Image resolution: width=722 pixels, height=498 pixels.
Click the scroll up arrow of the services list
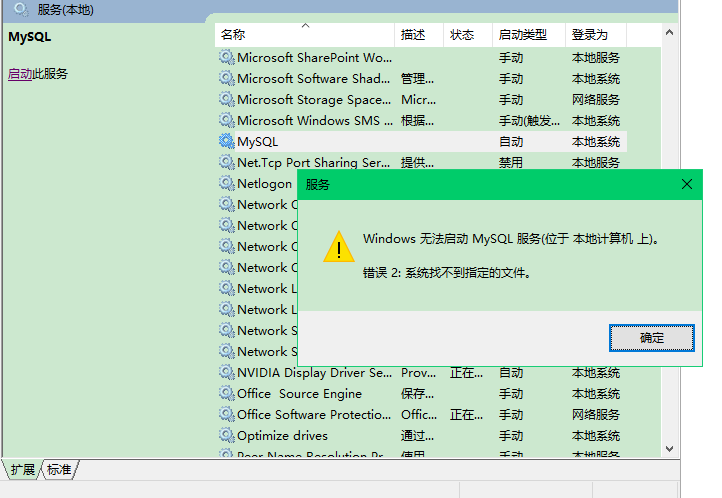(670, 32)
